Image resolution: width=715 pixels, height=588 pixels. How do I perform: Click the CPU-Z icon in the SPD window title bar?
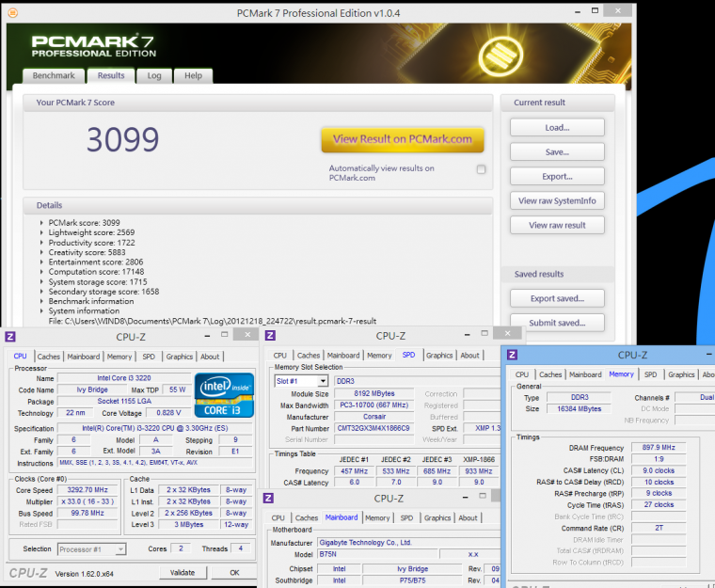pyautogui.click(x=271, y=336)
